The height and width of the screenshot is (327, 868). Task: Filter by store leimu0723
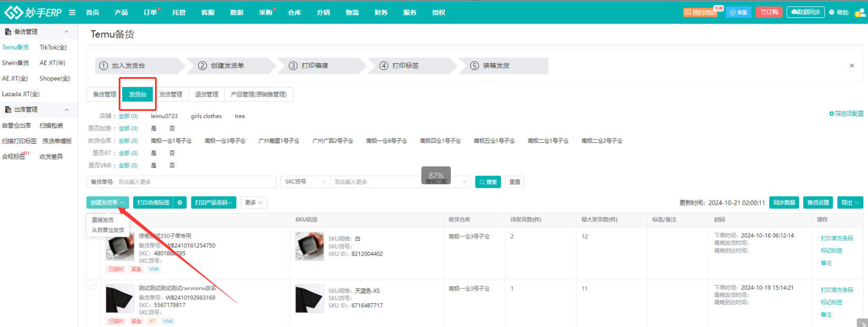(x=164, y=116)
